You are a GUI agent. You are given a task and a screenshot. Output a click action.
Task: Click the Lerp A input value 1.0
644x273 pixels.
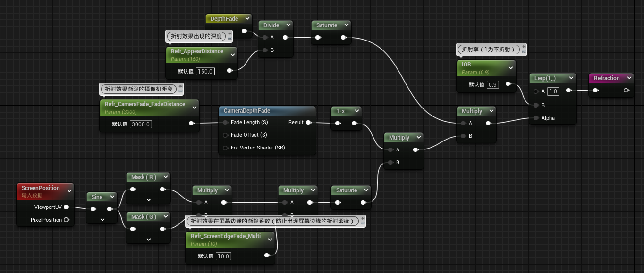553,91
